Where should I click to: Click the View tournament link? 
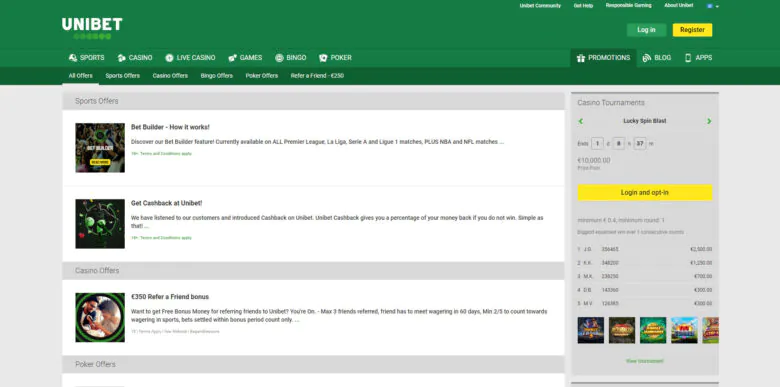[x=645, y=361]
